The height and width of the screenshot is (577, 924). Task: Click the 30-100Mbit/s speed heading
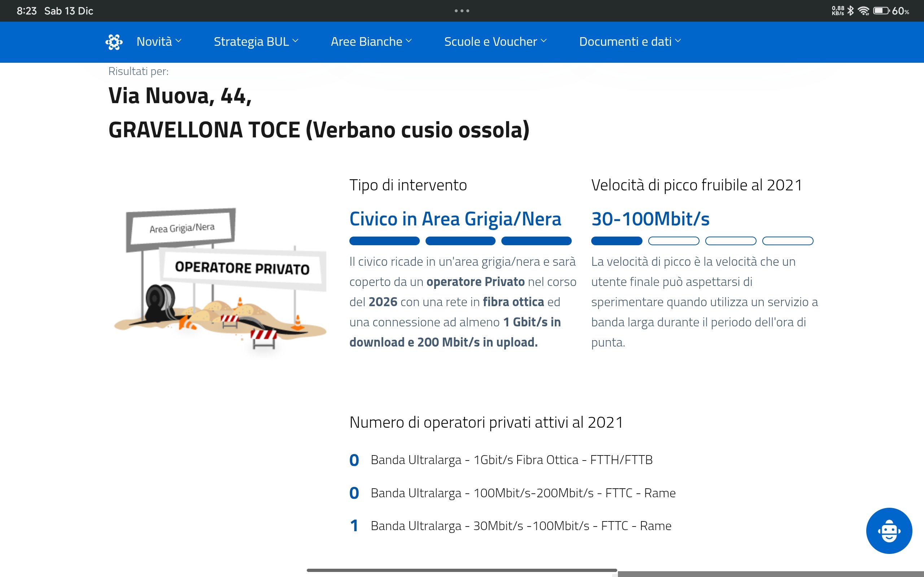click(x=650, y=219)
